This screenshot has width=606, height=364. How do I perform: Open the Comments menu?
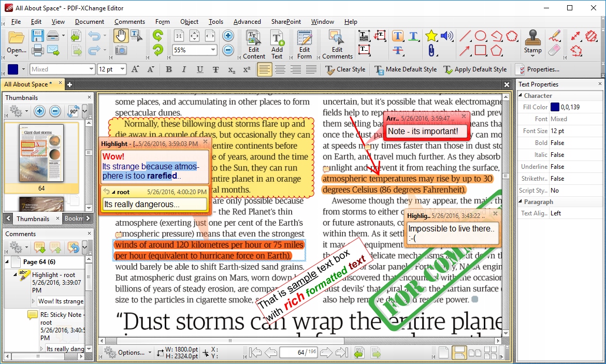(129, 22)
